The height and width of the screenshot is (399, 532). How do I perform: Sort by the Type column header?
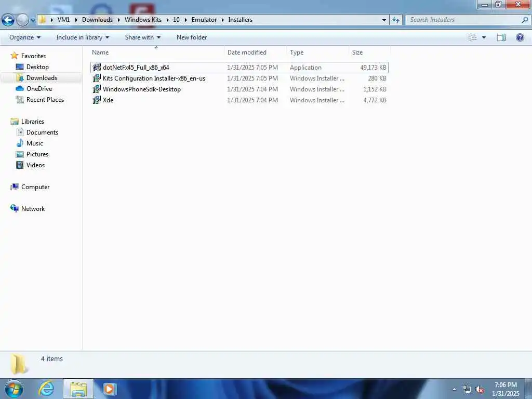point(297,52)
